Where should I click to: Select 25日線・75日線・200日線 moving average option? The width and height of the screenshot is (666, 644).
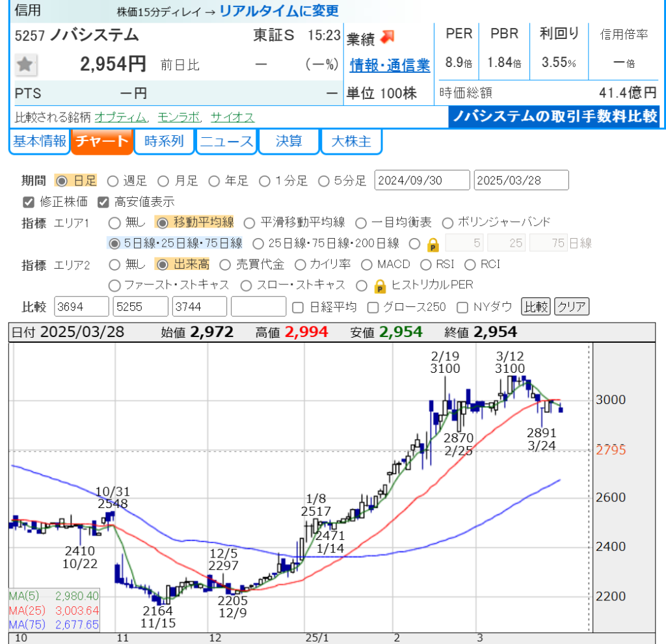coord(258,243)
